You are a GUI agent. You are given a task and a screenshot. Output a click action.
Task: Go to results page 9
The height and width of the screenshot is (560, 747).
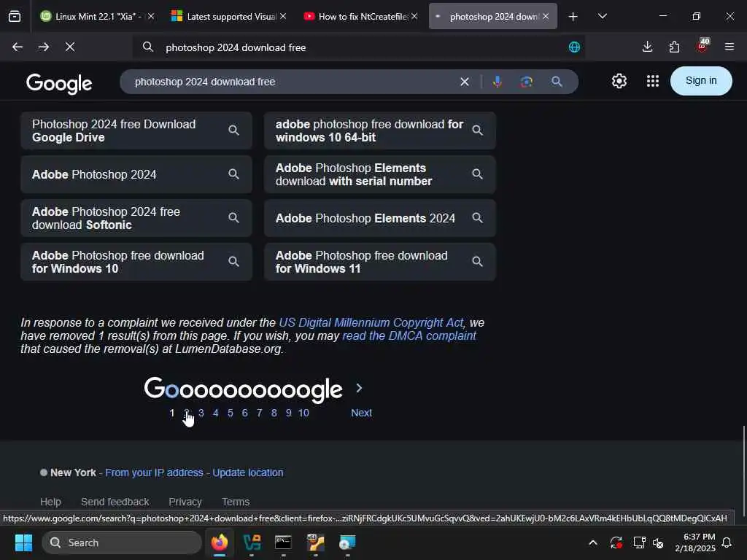pos(289,413)
